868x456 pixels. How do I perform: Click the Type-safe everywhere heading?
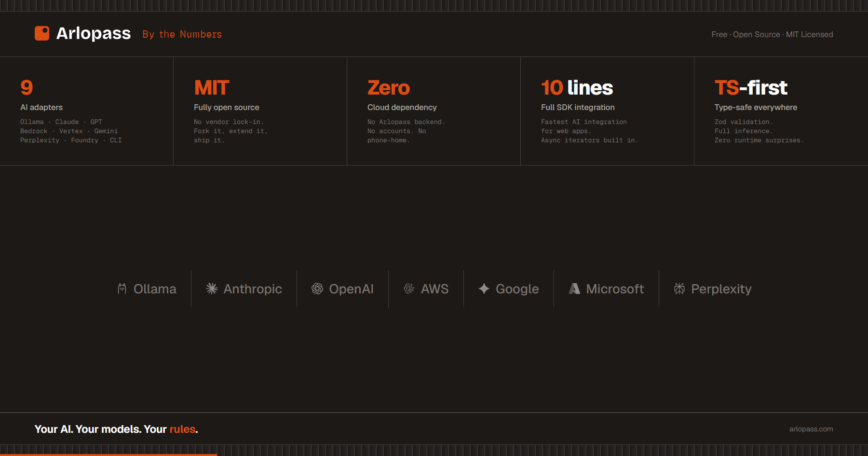[x=756, y=107]
